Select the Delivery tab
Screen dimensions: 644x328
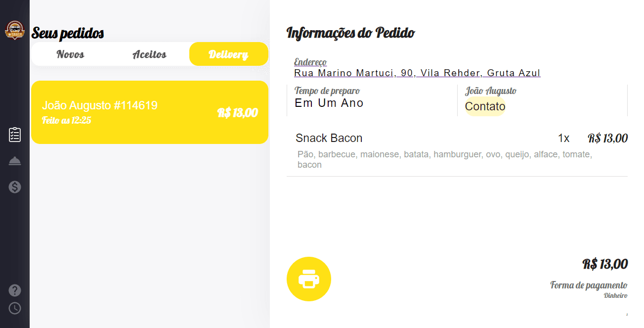[x=228, y=54]
